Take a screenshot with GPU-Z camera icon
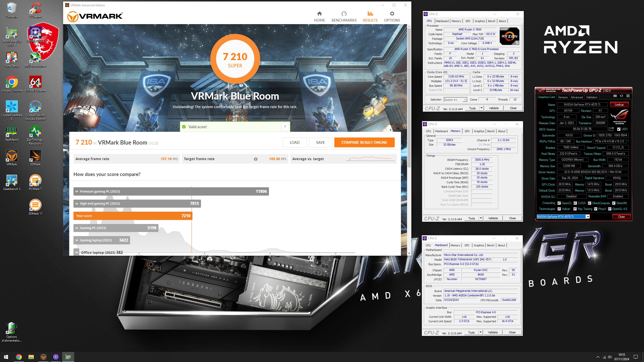Viewport: 644px width, 362px height. 615,96
